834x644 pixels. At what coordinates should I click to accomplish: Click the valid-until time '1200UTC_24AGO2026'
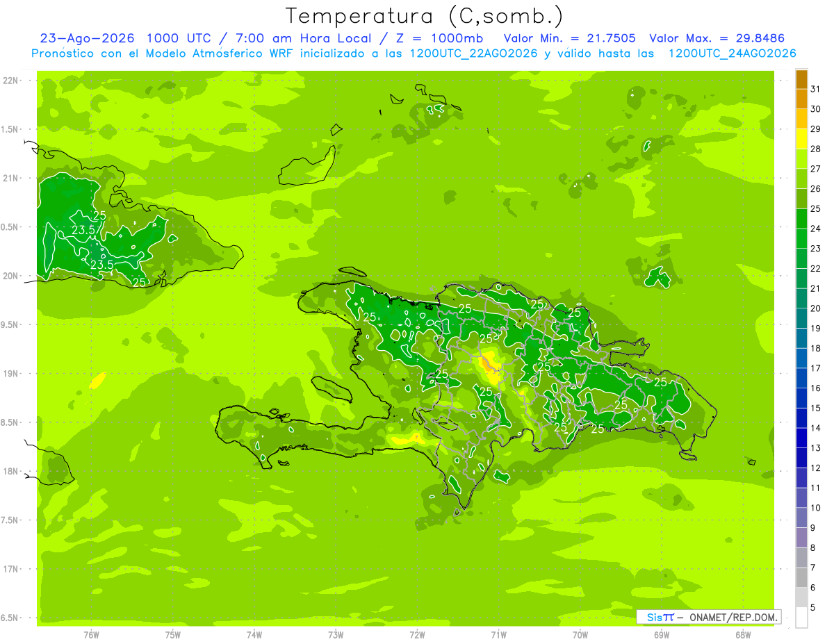(x=732, y=53)
